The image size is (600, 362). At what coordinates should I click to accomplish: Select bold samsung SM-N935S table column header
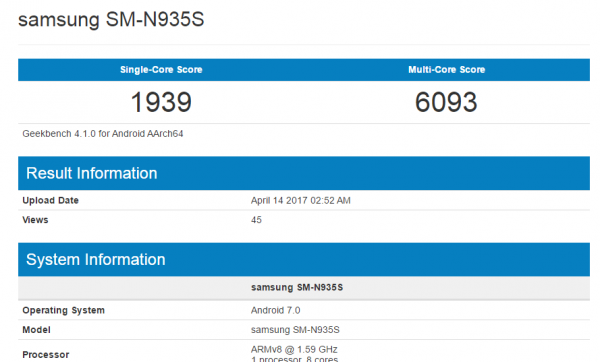[297, 287]
